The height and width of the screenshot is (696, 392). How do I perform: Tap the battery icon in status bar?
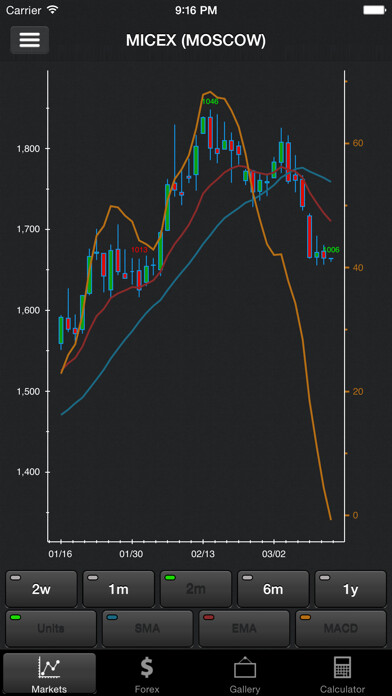click(374, 10)
